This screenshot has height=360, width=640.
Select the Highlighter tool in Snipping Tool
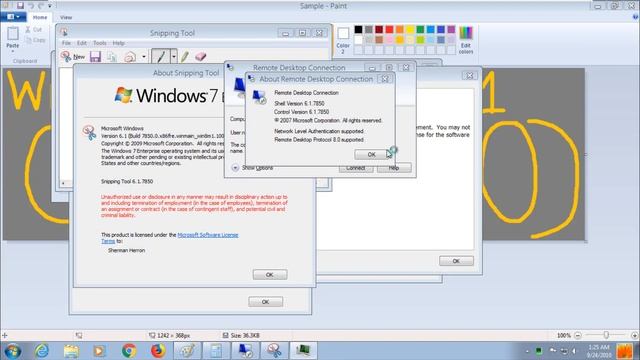click(184, 56)
